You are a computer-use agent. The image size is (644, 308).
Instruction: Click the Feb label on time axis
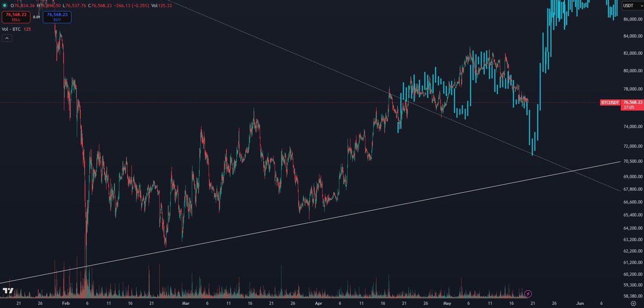[65, 304]
